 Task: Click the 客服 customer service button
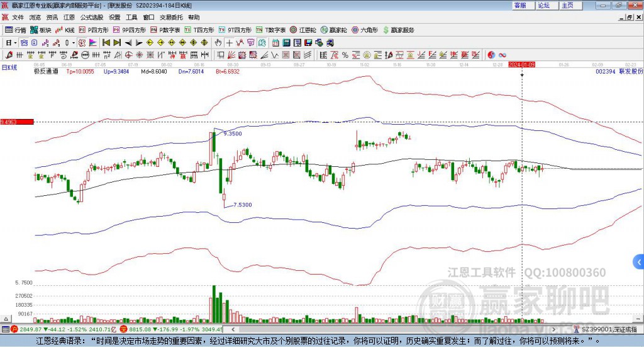click(x=523, y=5)
